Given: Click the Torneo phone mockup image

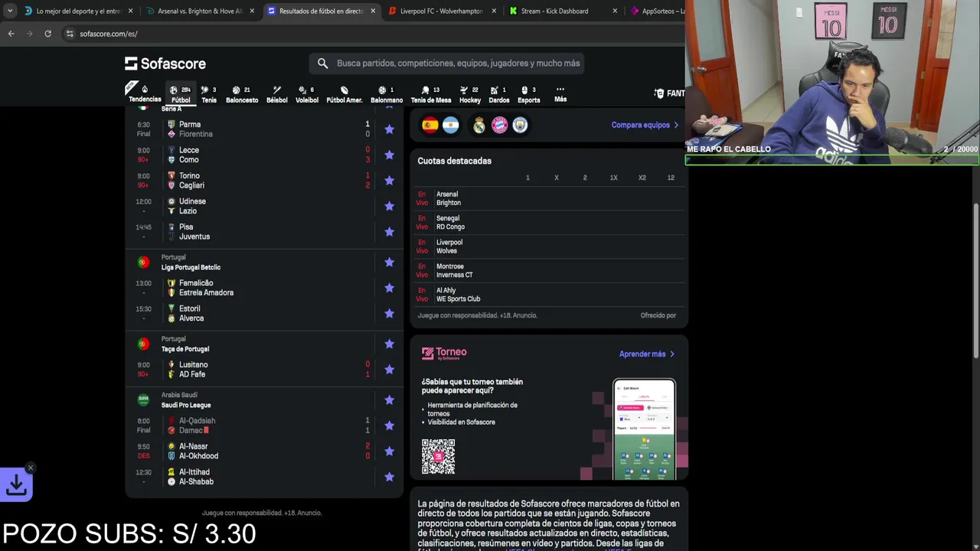Looking at the screenshot, I should click(644, 429).
